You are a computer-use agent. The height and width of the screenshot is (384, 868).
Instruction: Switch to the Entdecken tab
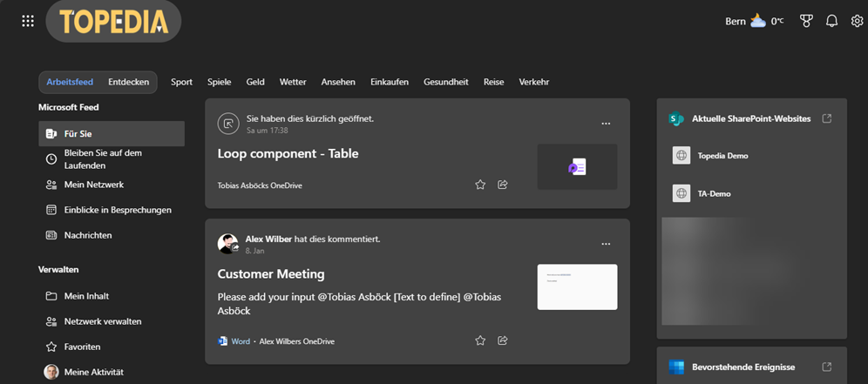tap(128, 82)
